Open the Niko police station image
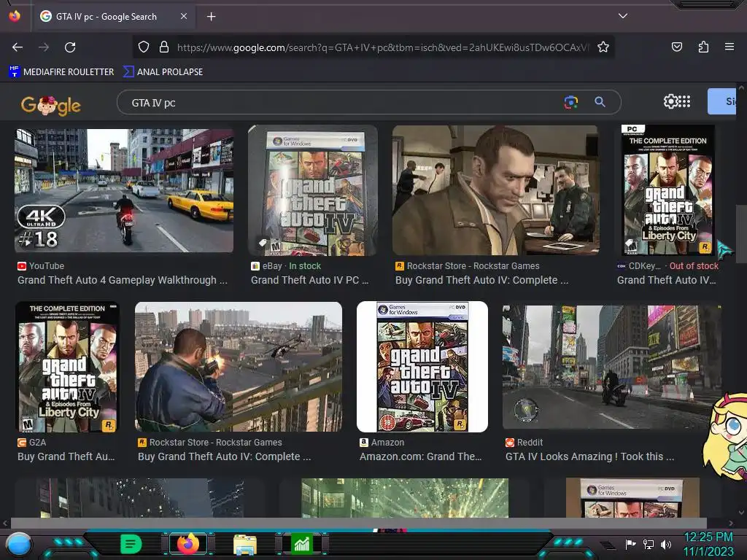The height and width of the screenshot is (560, 747). 495,190
